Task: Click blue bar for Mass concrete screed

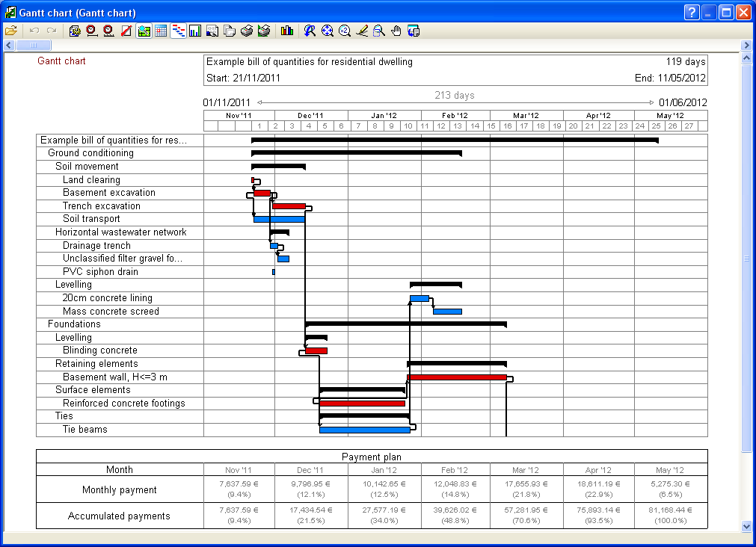Action: 447,312
